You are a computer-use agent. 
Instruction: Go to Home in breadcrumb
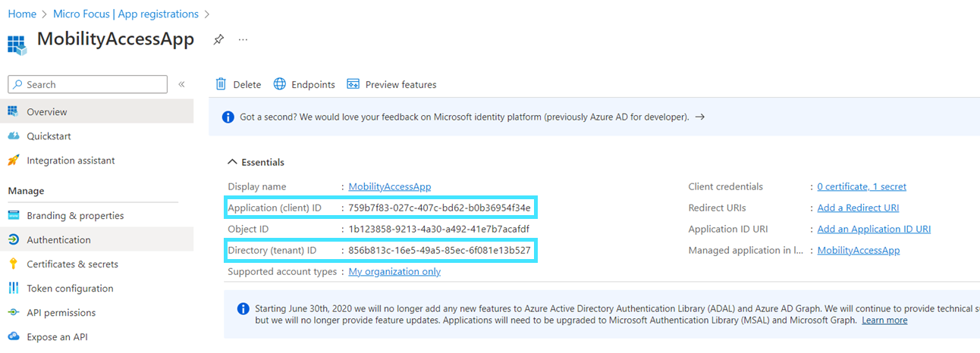pos(22,14)
